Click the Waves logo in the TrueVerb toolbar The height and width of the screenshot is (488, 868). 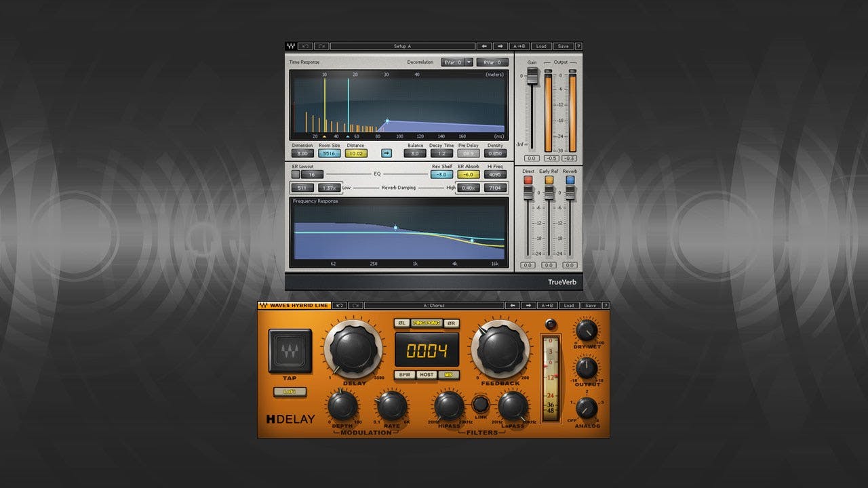[x=291, y=46]
